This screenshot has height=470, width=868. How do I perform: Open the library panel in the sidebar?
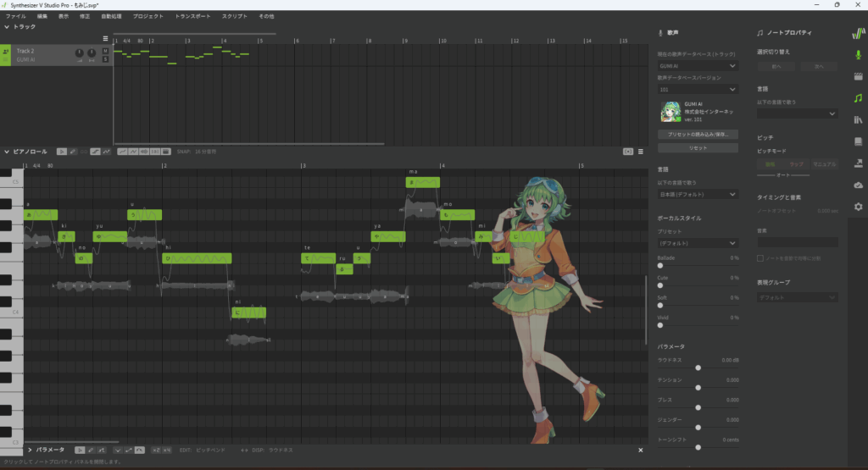858,119
